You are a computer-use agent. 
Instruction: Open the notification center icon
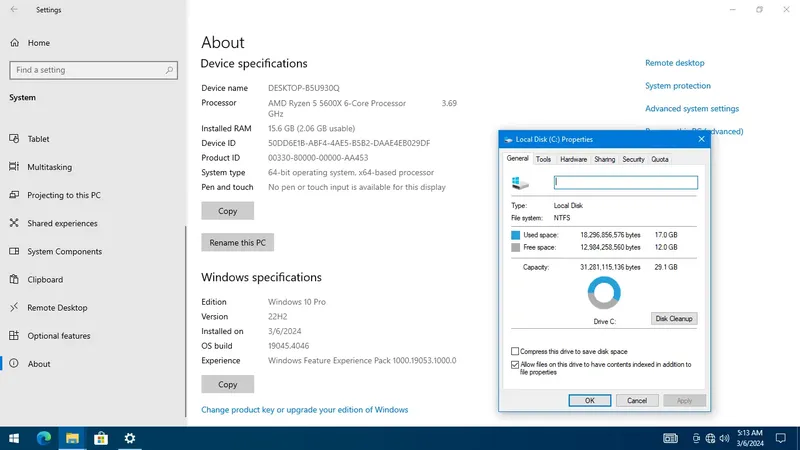781,438
